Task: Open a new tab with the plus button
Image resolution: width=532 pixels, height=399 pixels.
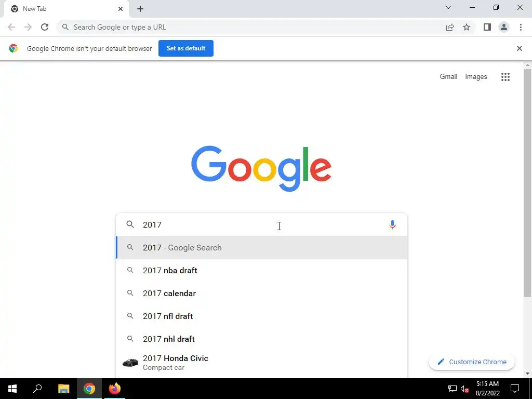Action: point(140,9)
